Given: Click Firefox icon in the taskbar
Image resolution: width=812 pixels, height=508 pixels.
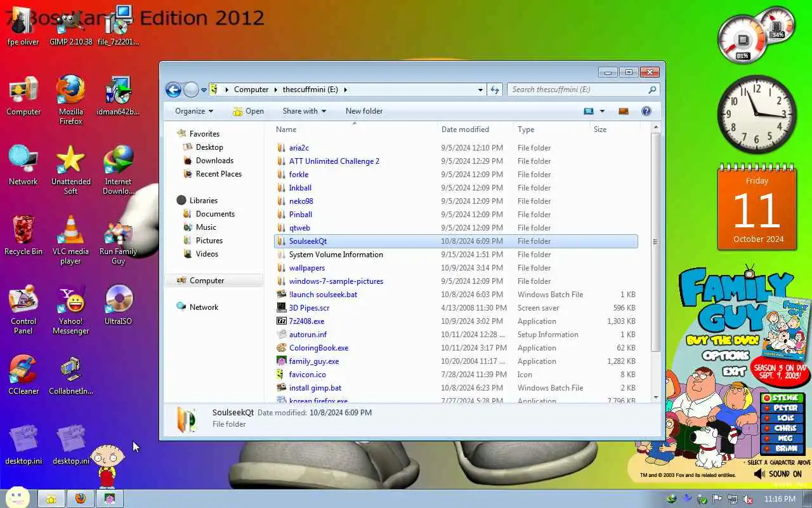Looking at the screenshot, I should (x=81, y=498).
